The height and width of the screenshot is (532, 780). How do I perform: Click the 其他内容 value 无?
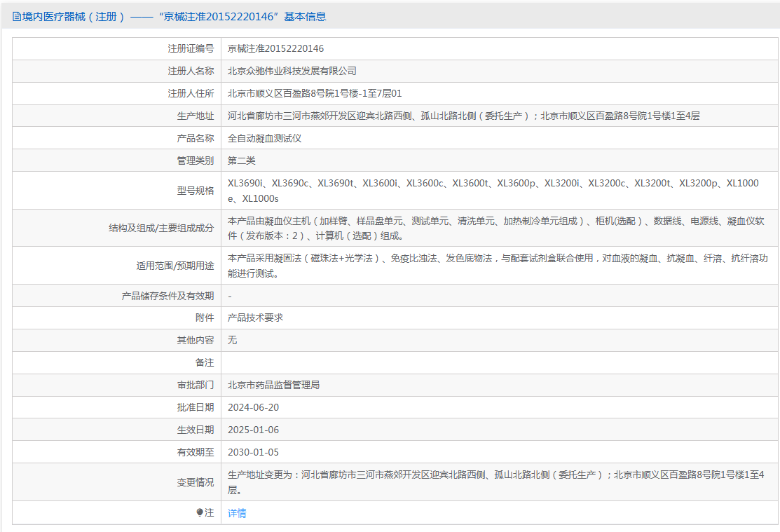[232, 340]
